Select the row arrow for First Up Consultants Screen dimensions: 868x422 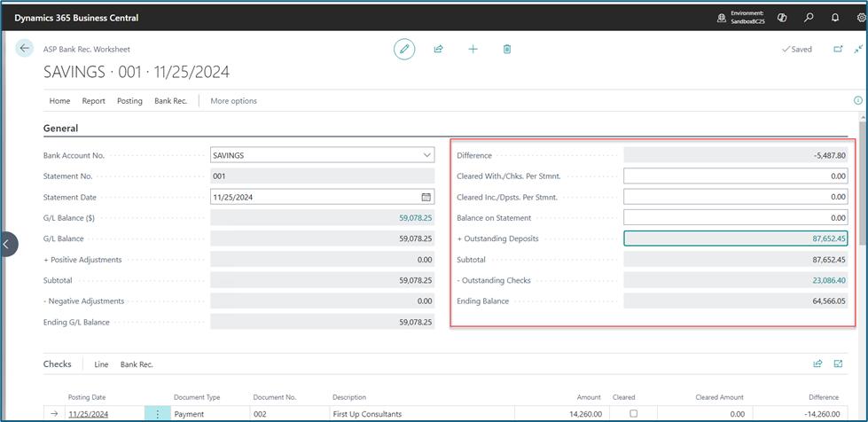(54, 414)
